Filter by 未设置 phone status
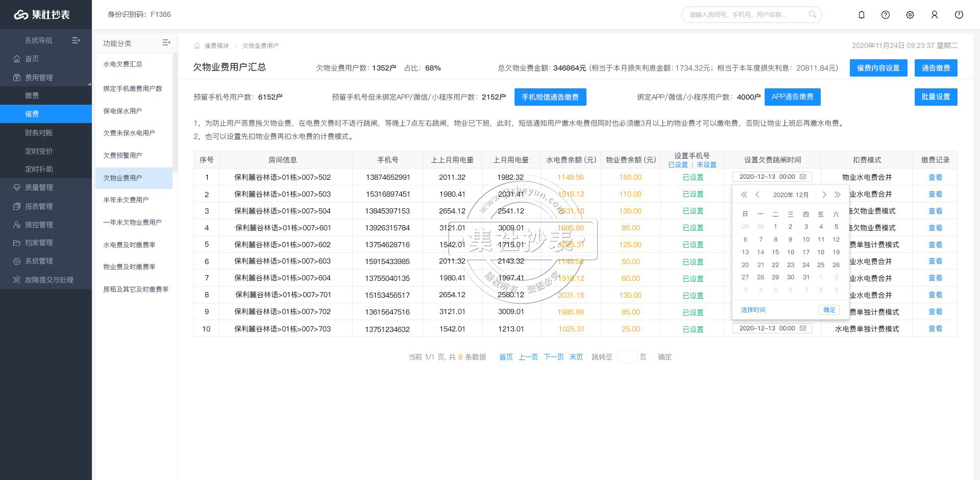This screenshot has height=480, width=980. (x=706, y=165)
